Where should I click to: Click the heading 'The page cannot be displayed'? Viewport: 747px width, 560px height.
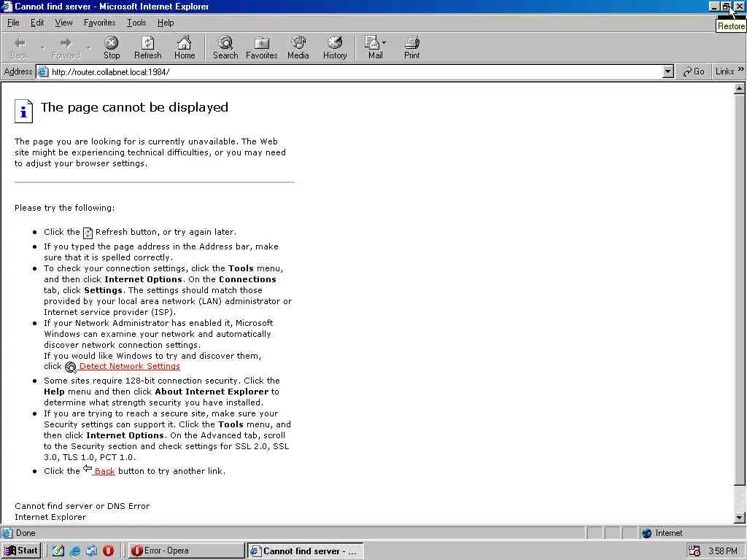point(134,107)
